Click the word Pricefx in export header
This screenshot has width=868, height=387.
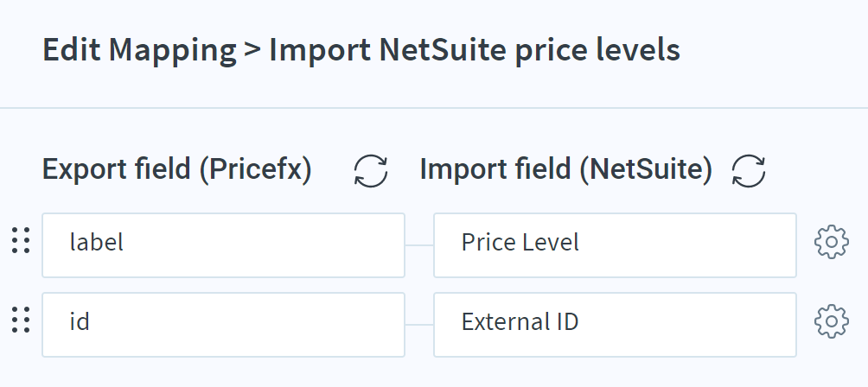pyautogui.click(x=255, y=169)
